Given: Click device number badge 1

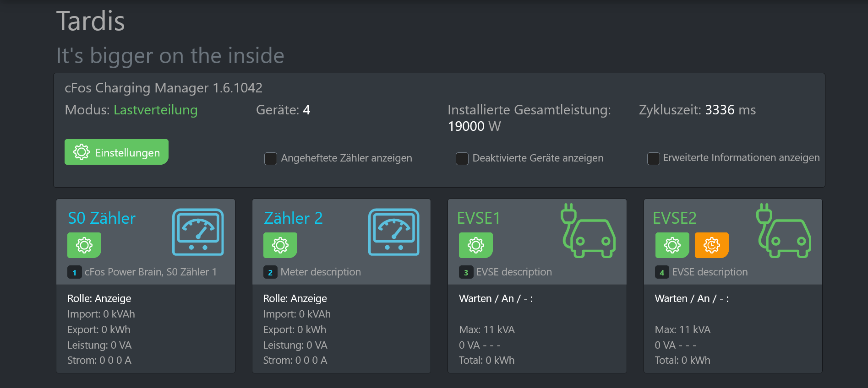Looking at the screenshot, I should click(x=75, y=272).
